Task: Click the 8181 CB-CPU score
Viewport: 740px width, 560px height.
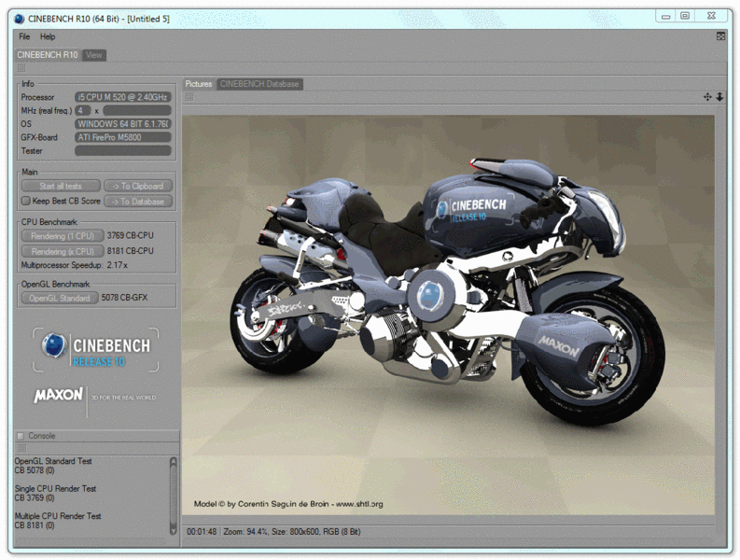Action: click(x=131, y=251)
